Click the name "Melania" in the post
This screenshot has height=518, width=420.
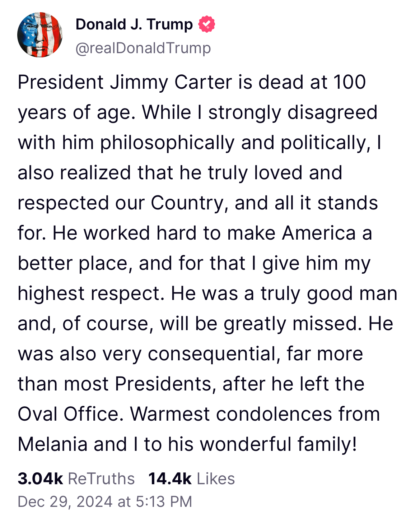[53, 444]
